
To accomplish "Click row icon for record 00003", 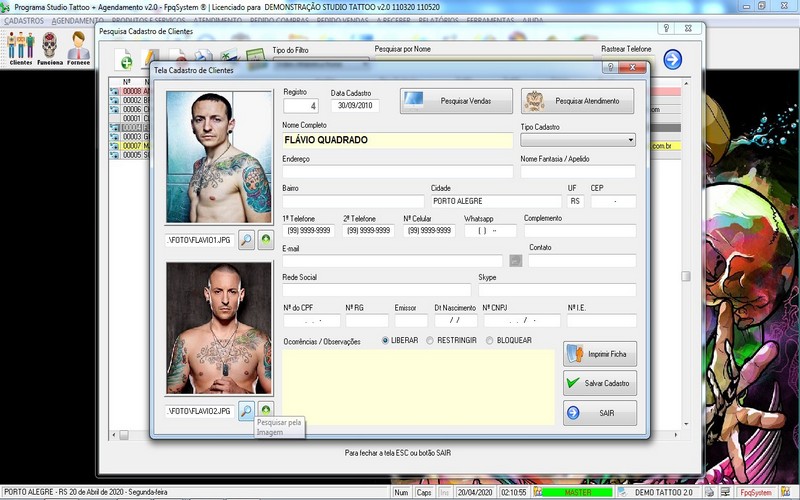I will [x=114, y=137].
